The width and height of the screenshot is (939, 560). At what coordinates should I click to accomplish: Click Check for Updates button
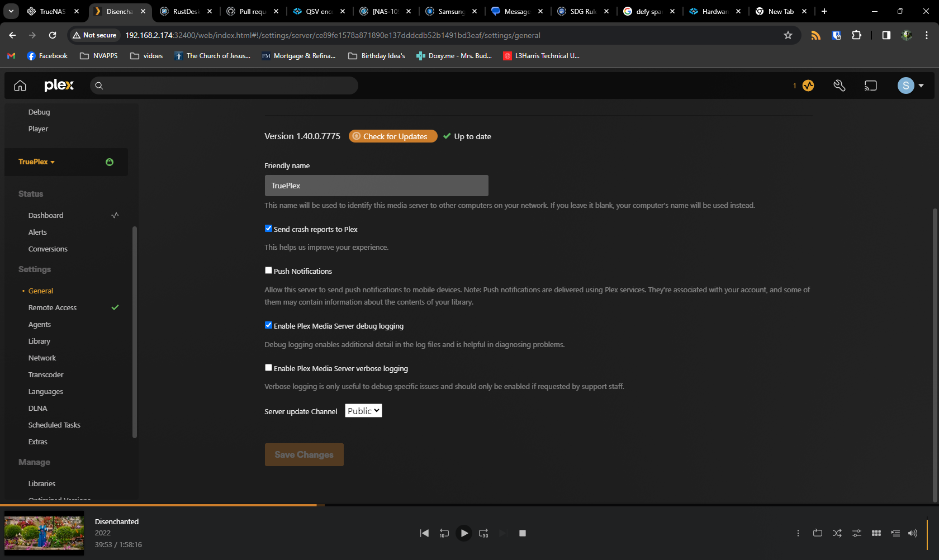point(393,136)
